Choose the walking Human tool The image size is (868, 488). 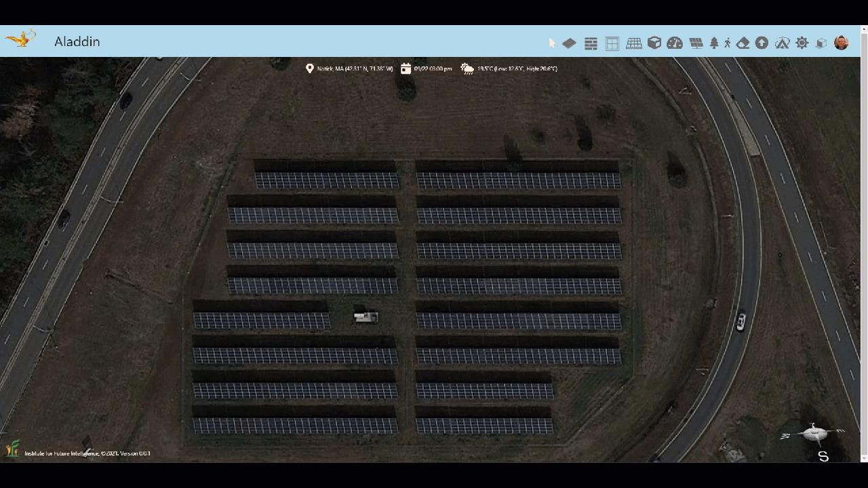coord(727,43)
